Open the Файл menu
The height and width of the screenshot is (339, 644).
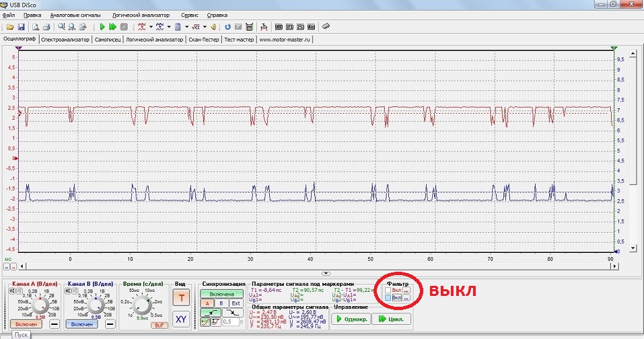tap(9, 15)
